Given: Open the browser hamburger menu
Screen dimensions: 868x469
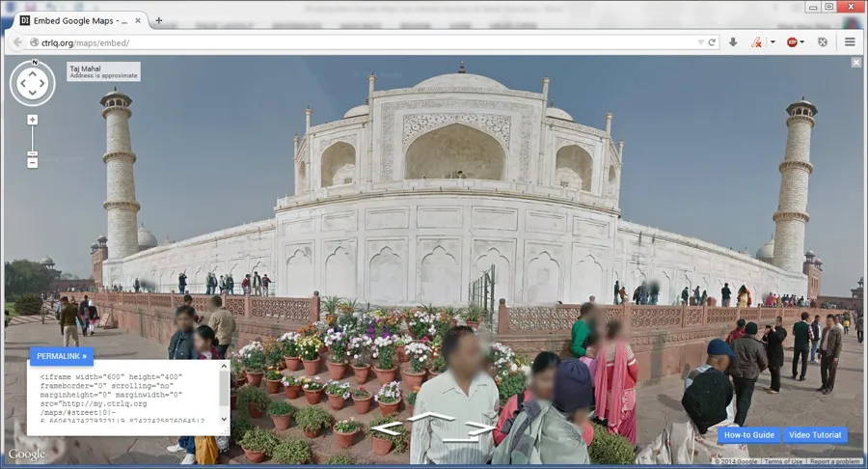Looking at the screenshot, I should click(x=851, y=42).
